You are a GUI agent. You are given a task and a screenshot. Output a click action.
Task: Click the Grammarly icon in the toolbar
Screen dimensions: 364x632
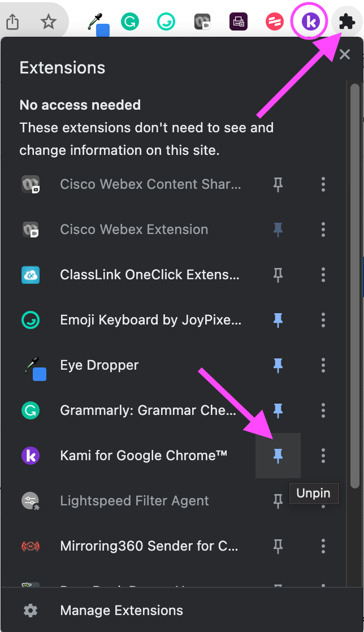(130, 22)
